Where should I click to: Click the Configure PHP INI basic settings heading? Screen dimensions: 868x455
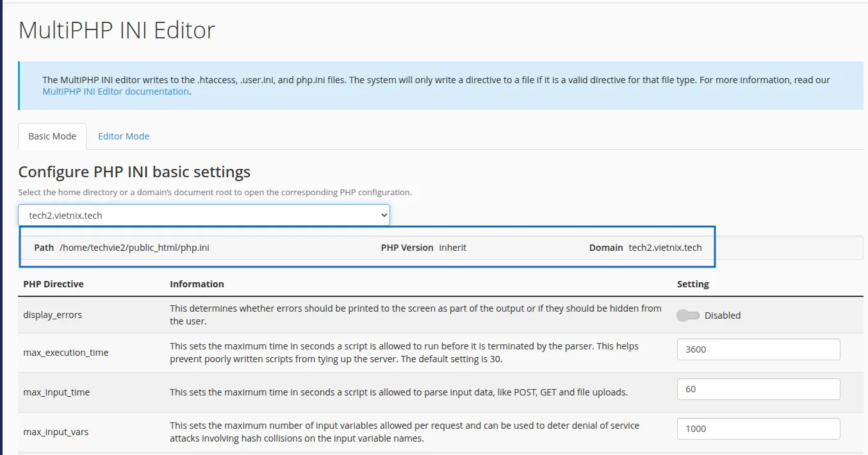pos(134,172)
